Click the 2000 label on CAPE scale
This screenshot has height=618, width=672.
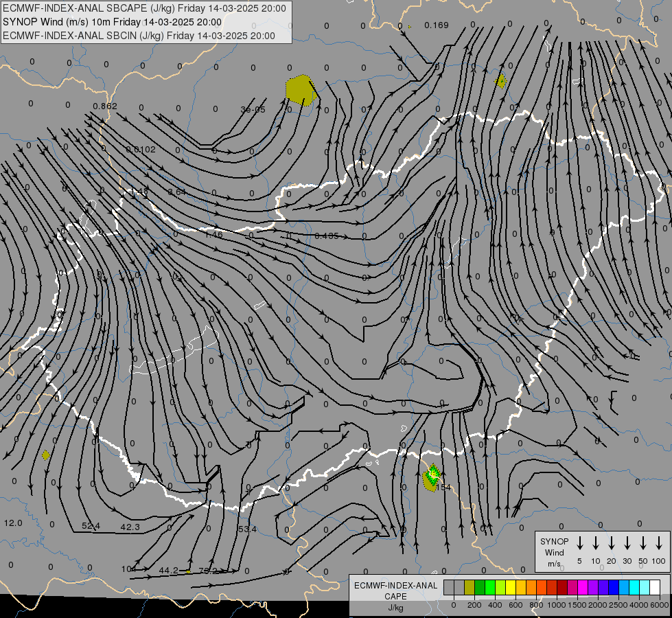coord(597,605)
